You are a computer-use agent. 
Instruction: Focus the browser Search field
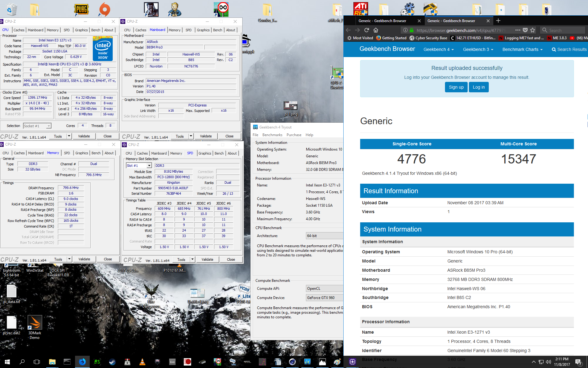point(562,30)
